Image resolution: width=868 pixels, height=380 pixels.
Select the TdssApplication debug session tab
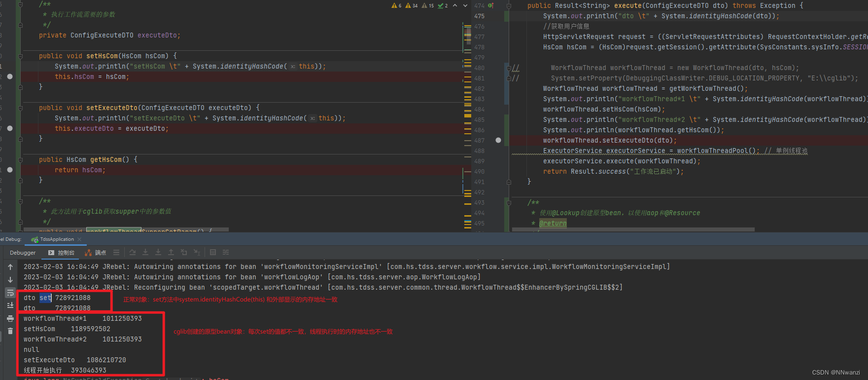point(57,239)
